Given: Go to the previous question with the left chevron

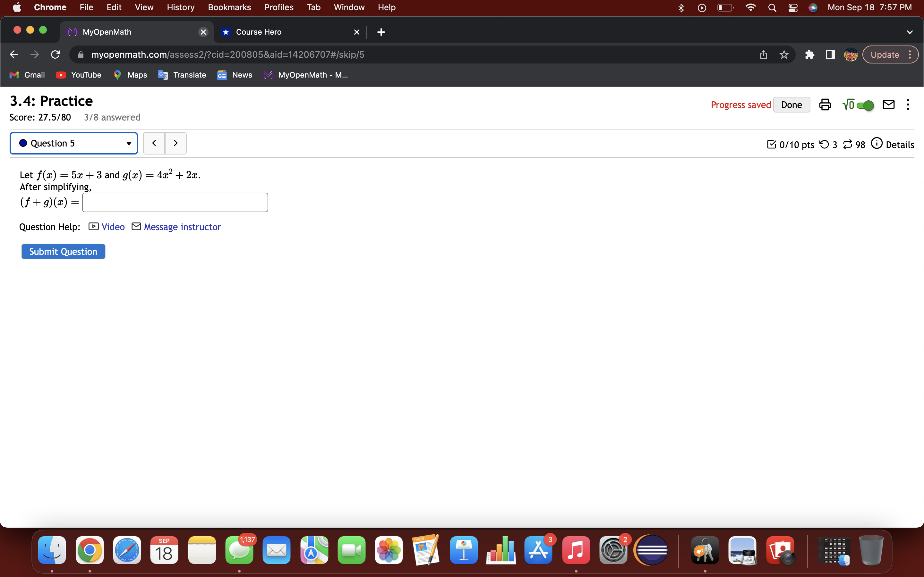Looking at the screenshot, I should (x=154, y=143).
